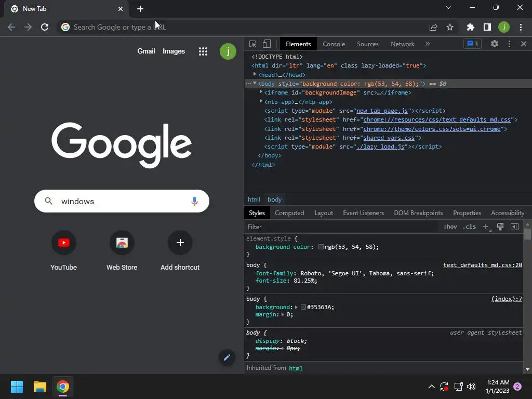Start voice search with microphone icon

[194, 201]
